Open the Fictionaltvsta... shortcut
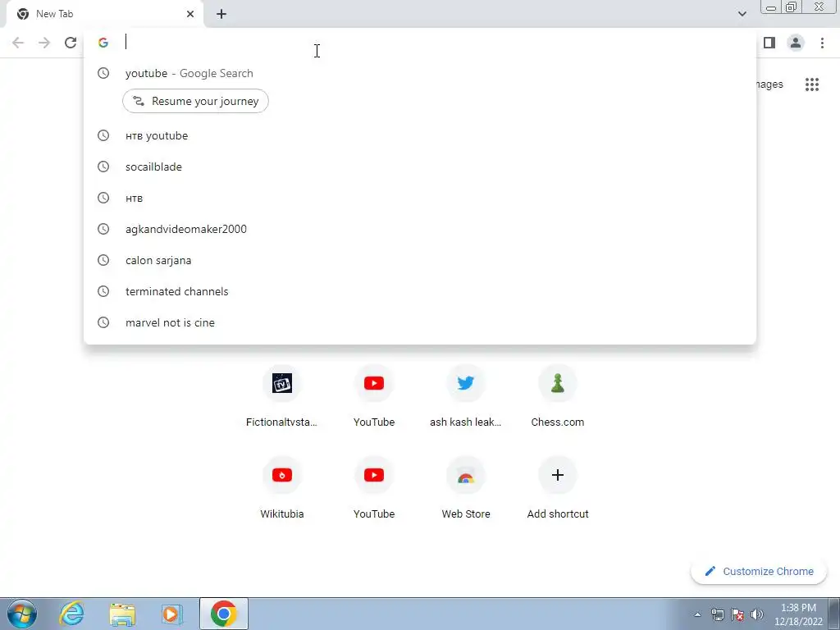Viewport: 840px width, 630px height. 282,398
